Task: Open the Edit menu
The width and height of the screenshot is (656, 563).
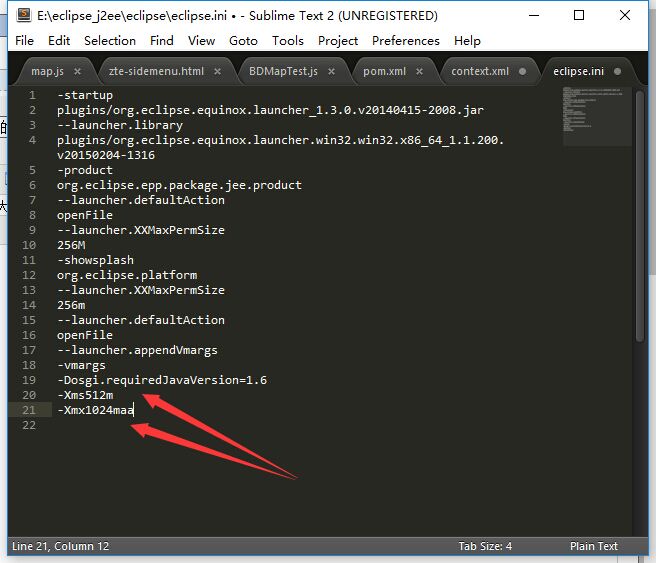Action: 59,41
